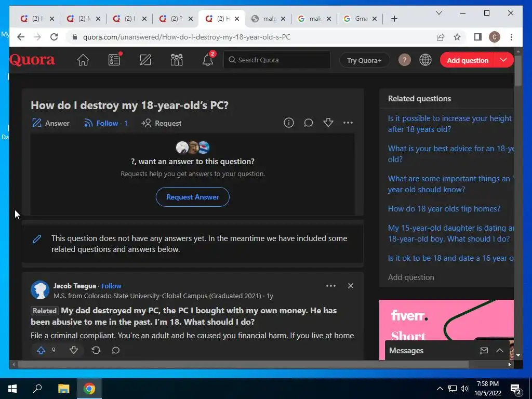Viewport: 532px width, 399px height.
Task: Downvote the question
Action: click(328, 123)
